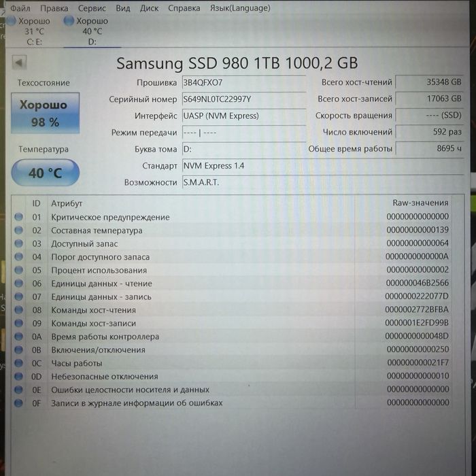
Task: Click raw value 000000000021F7
Action: (418, 362)
